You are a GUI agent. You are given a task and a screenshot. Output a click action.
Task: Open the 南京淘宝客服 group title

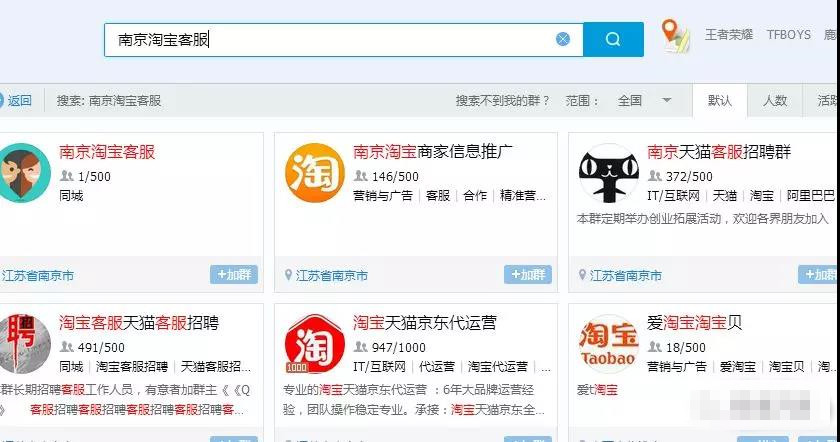tap(107, 152)
